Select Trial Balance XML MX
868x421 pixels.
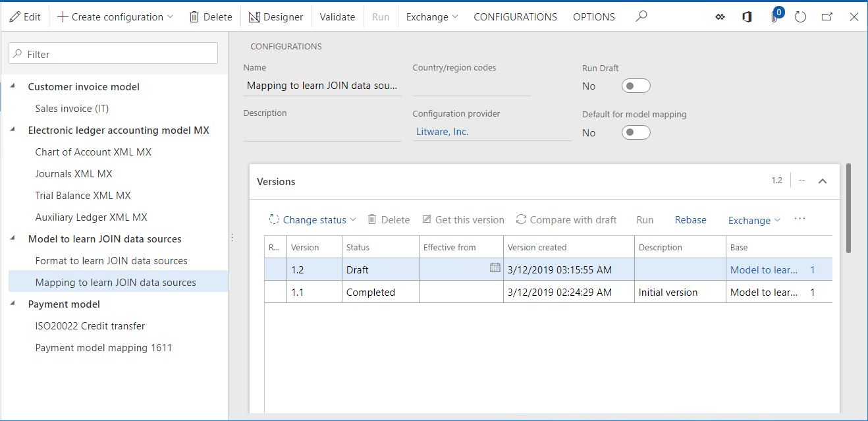[x=83, y=195]
